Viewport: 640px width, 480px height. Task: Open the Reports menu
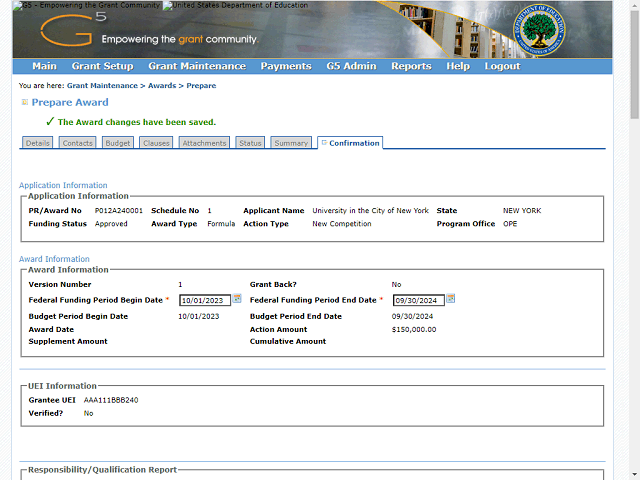coord(411,66)
